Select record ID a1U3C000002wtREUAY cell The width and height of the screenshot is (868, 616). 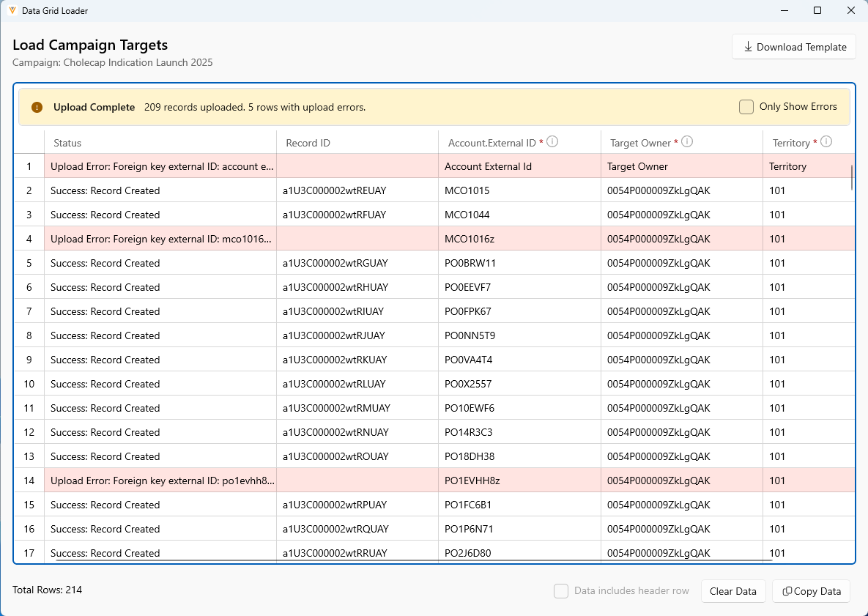[334, 190]
